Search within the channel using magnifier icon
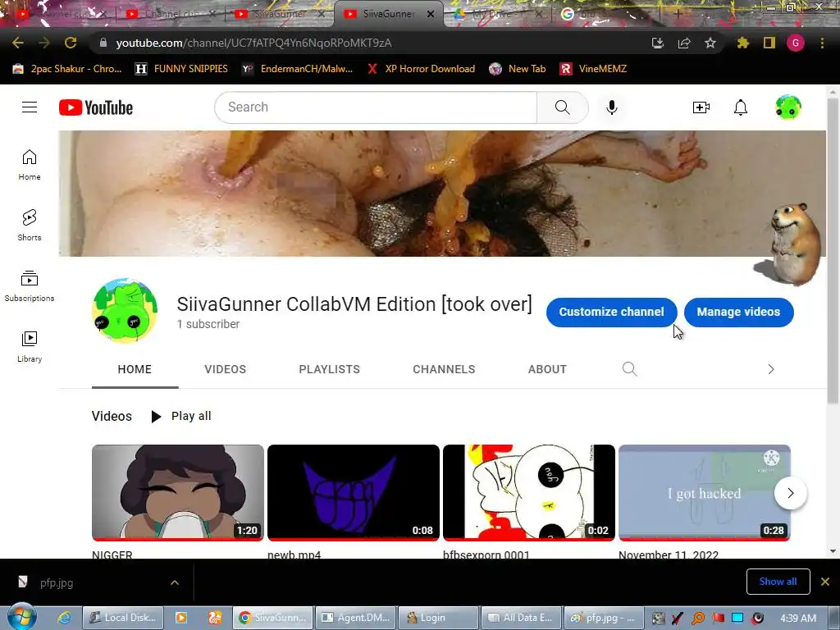 click(629, 369)
